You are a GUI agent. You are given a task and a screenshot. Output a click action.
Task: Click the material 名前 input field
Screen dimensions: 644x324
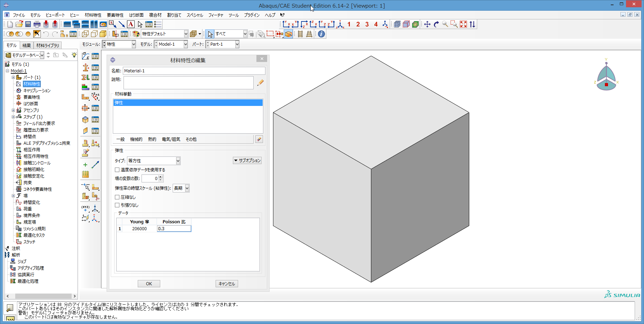click(194, 71)
